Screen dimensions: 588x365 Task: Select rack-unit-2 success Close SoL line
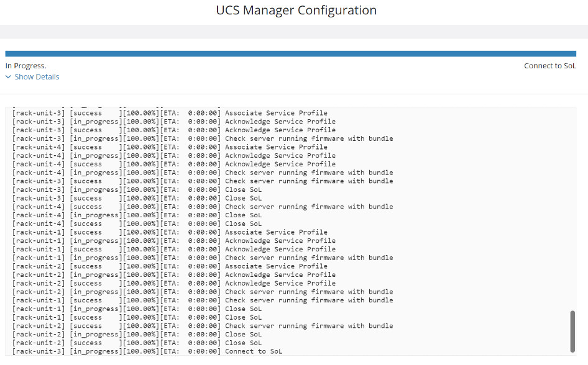pyautogui.click(x=137, y=343)
